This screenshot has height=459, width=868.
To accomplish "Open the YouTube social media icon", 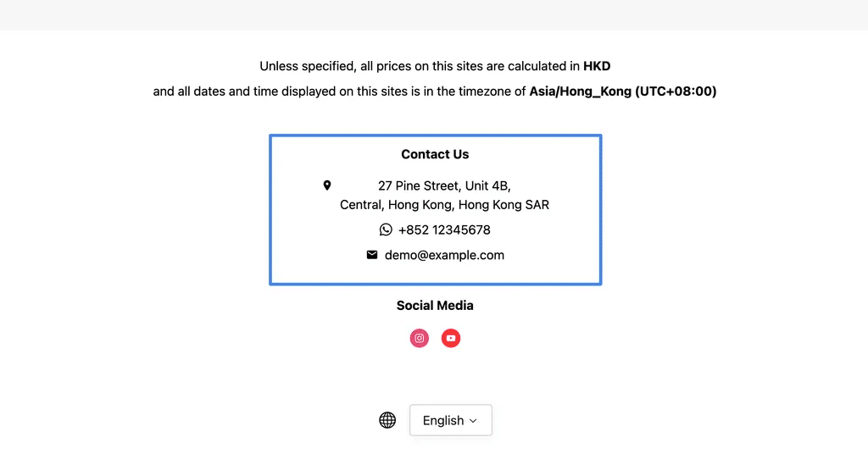I will point(451,338).
